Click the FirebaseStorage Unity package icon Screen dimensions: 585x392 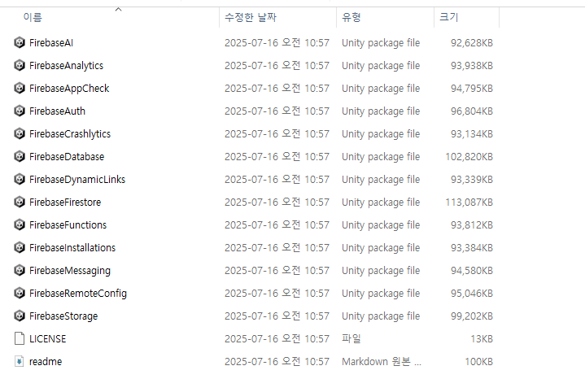(x=20, y=316)
